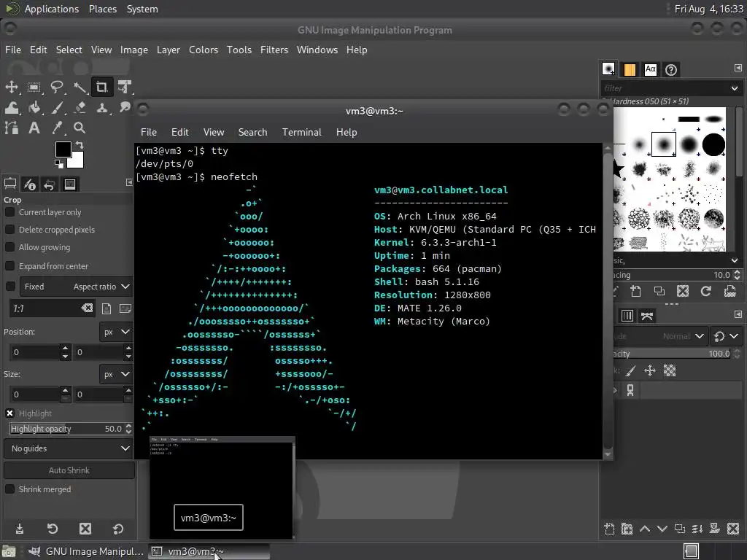Open the left dock tab configuration menu

pyautogui.click(x=129, y=182)
